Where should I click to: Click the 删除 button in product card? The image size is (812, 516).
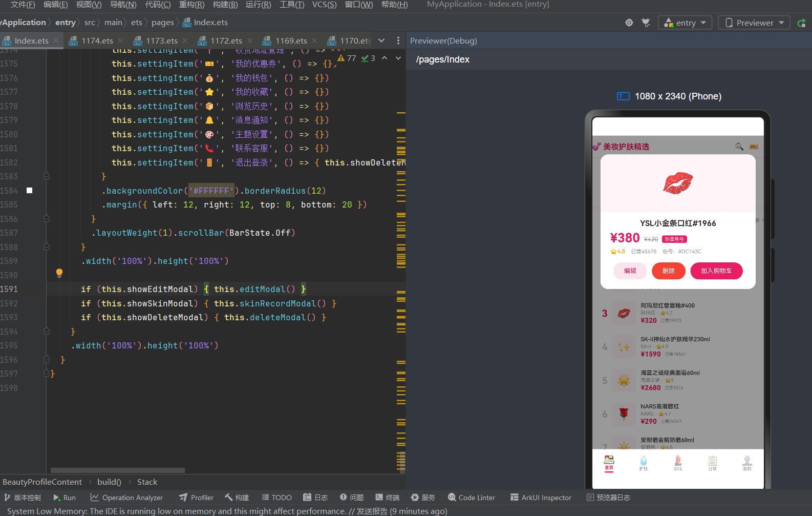tap(669, 271)
